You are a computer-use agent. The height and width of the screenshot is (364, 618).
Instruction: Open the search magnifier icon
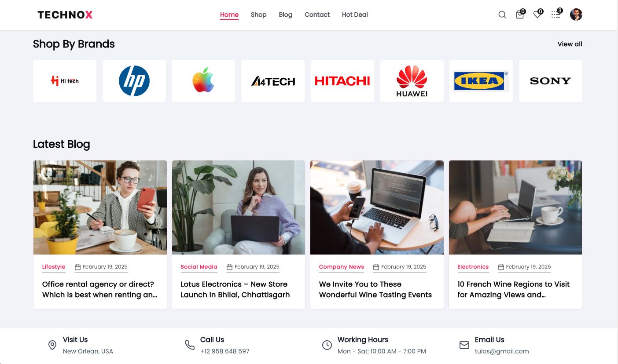[502, 15]
